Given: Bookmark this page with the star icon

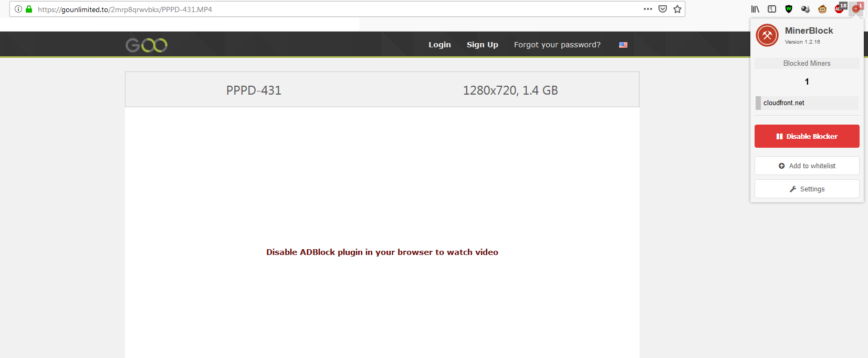Looking at the screenshot, I should coord(677,9).
